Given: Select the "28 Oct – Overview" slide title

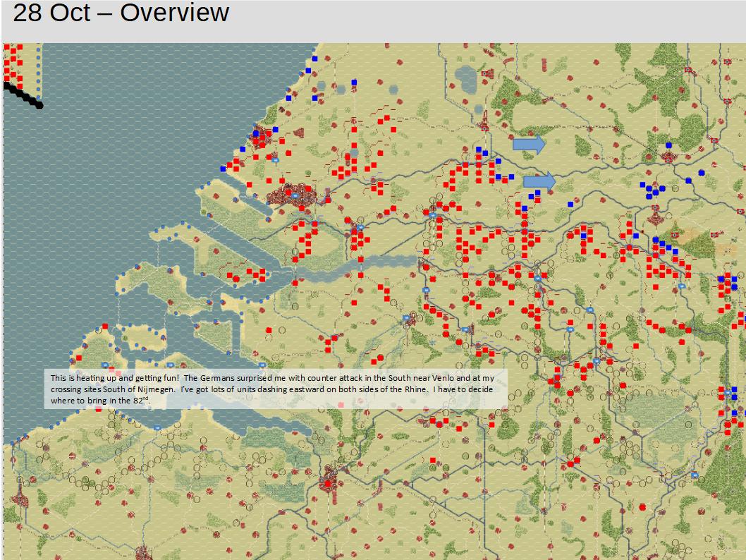Looking at the screenshot, I should (x=121, y=13).
